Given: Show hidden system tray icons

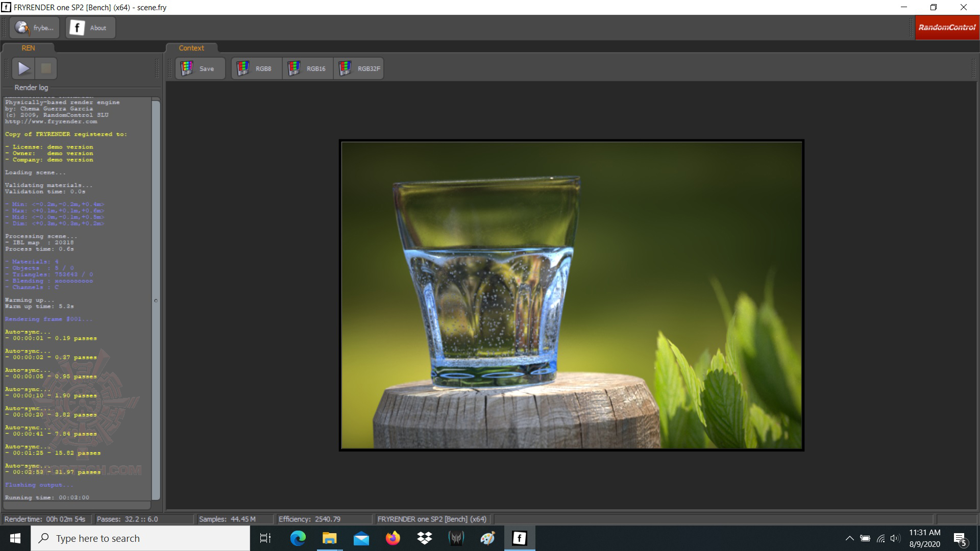Looking at the screenshot, I should pyautogui.click(x=849, y=538).
